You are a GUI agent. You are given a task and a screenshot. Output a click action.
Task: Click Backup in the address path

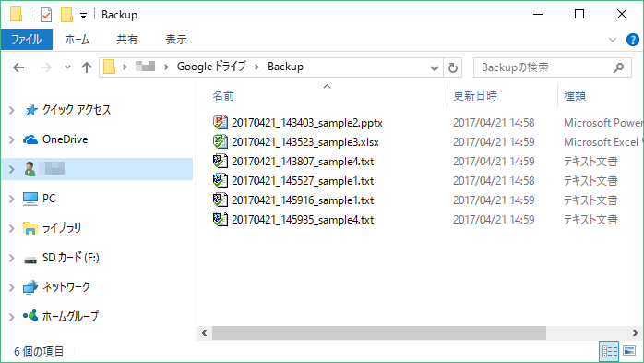tap(285, 67)
